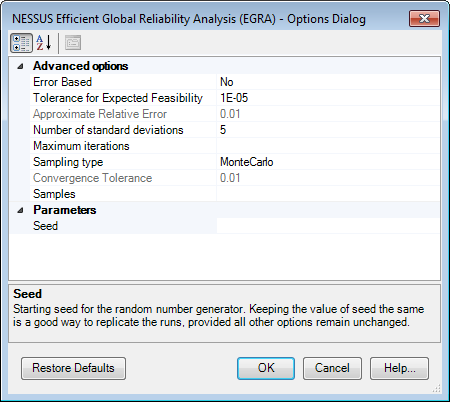Collapse the Advanced options section
450x402 pixels.
click(x=20, y=66)
